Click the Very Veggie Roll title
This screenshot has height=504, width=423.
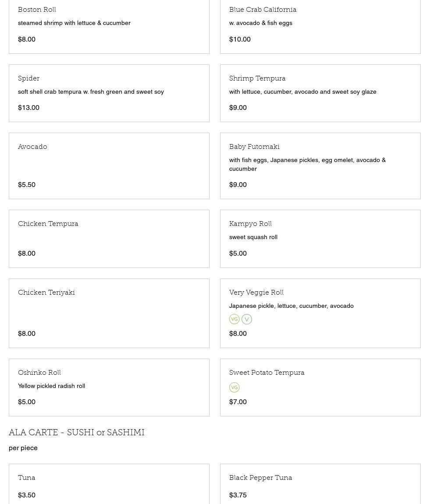click(x=256, y=293)
